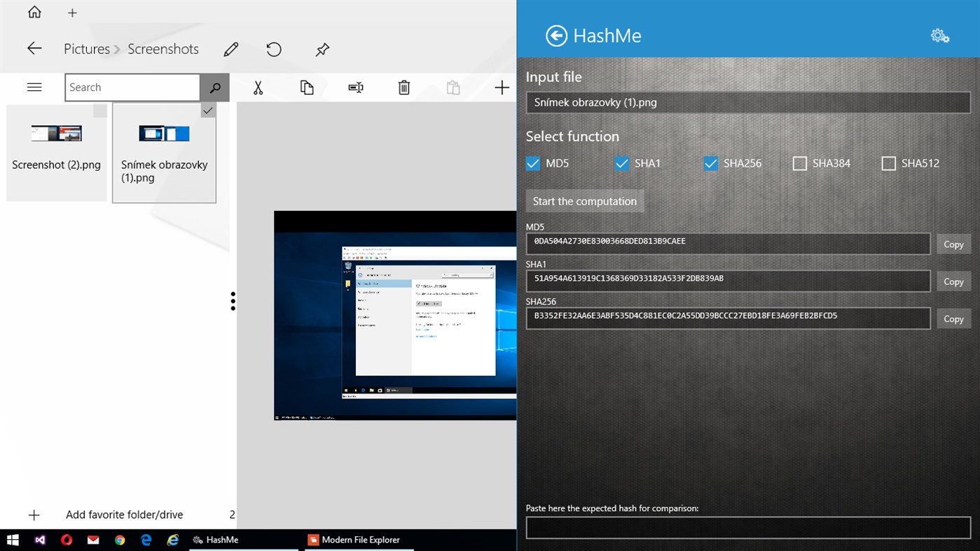Uncheck the SHA1 hash function
The height and width of the screenshot is (551, 980).
tap(621, 163)
